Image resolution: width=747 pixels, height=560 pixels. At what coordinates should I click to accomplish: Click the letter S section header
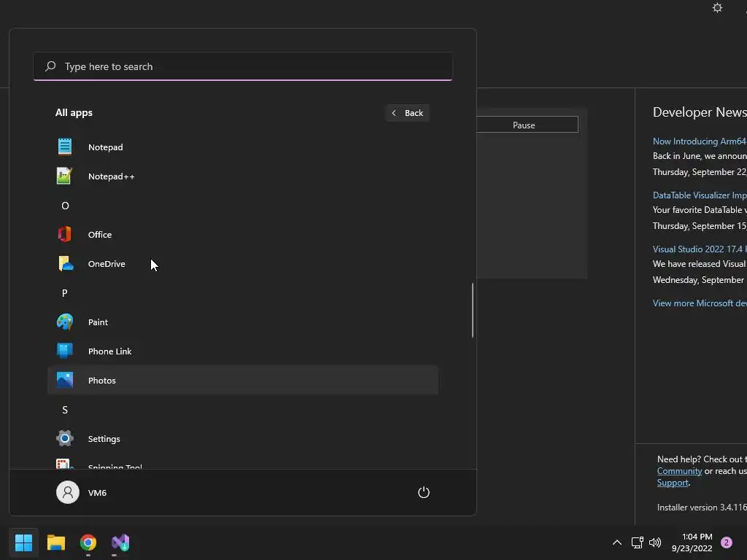[65, 410]
